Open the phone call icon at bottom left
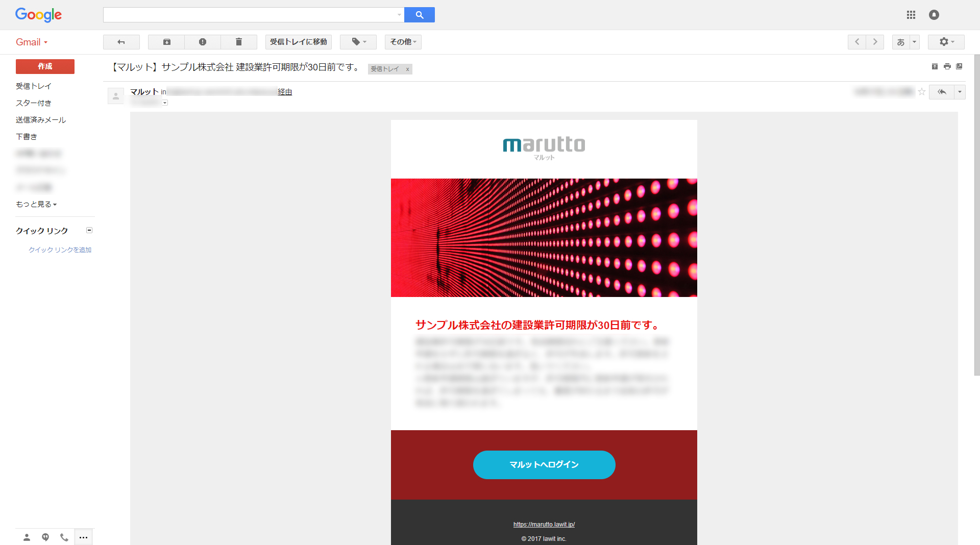 point(64,537)
